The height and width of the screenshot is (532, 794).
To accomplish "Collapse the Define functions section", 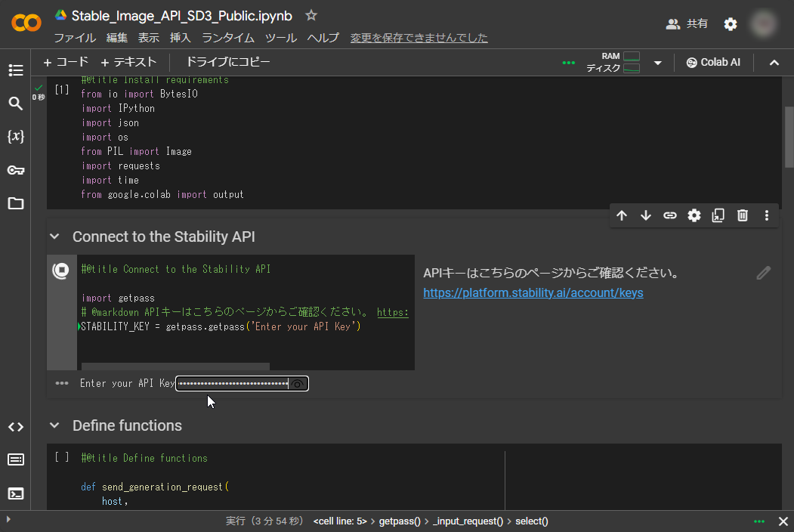I will pyautogui.click(x=54, y=425).
